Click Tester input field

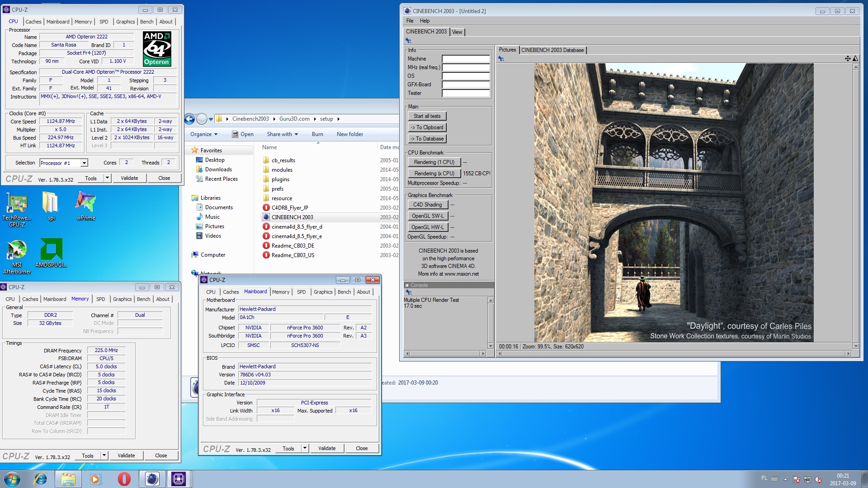click(x=466, y=93)
